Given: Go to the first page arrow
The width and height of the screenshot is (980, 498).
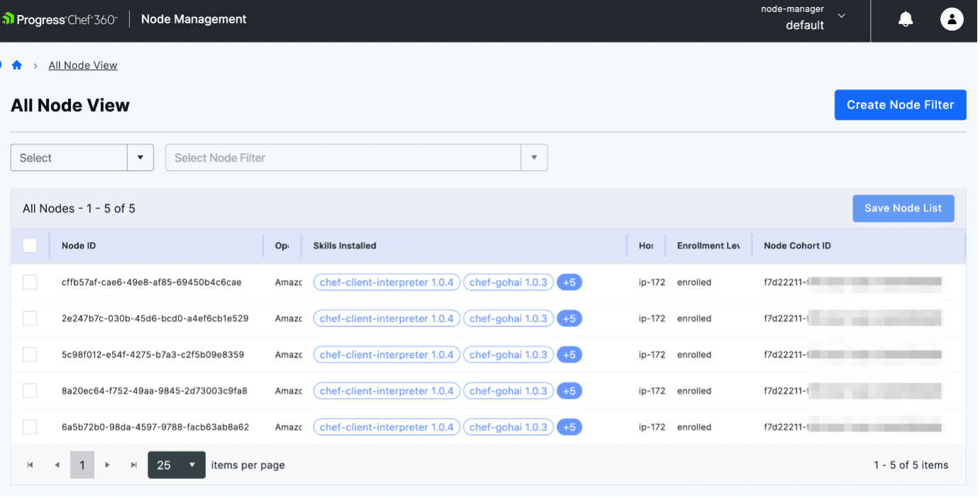Looking at the screenshot, I should [x=30, y=465].
